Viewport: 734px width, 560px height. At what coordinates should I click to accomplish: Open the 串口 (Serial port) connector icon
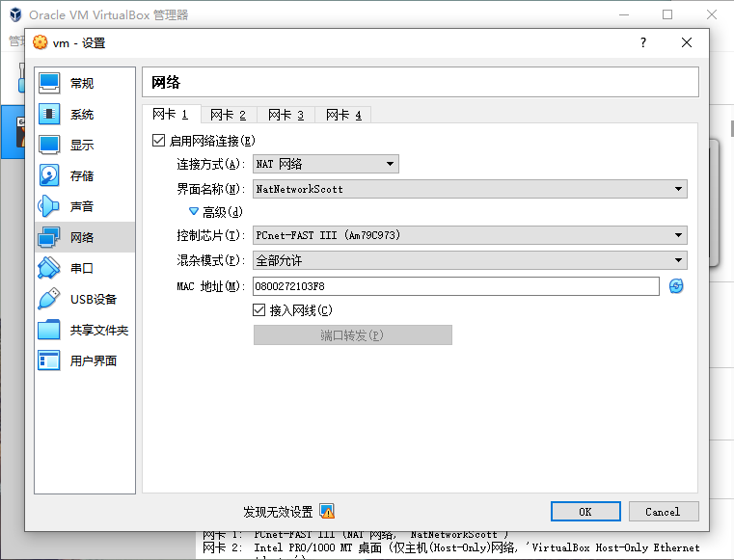49,268
